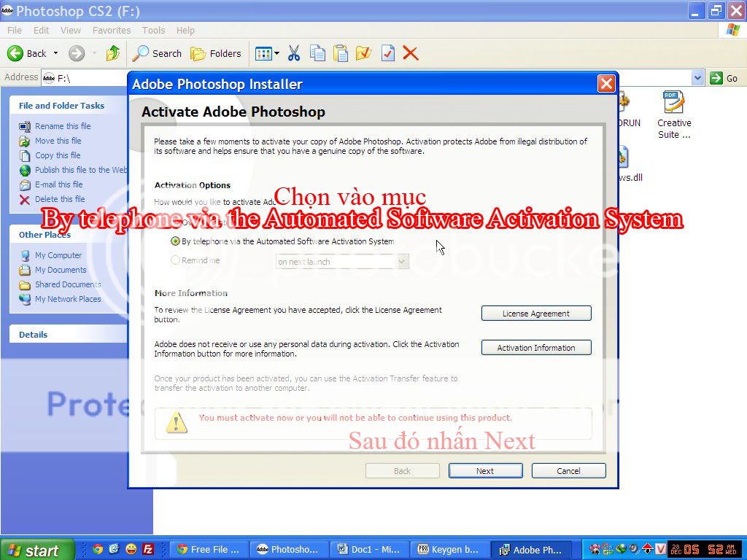
Task: Open Folder Options via folder-checkmark toolbar icon
Action: click(x=363, y=53)
